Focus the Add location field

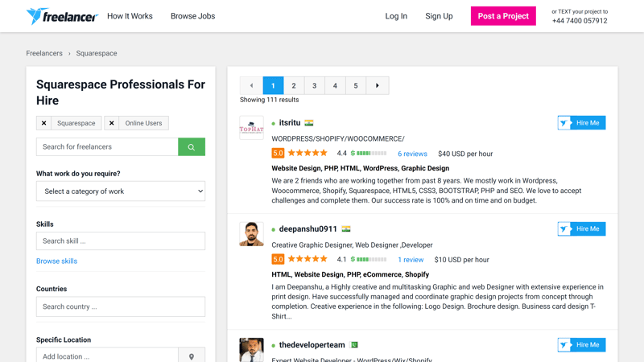click(x=107, y=356)
